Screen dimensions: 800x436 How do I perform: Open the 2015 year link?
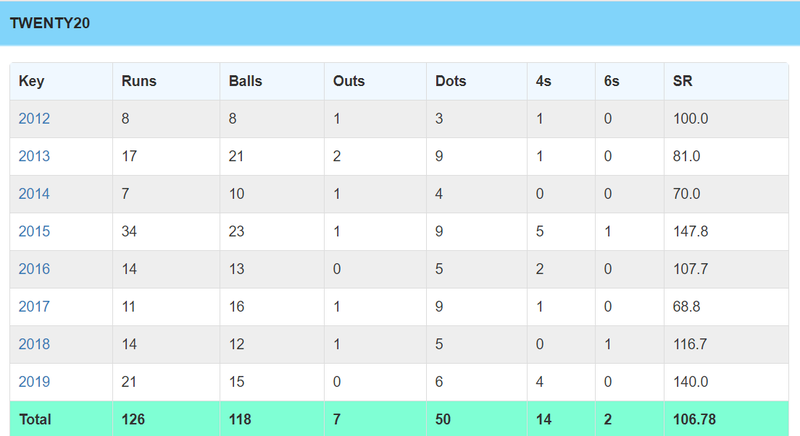[34, 232]
